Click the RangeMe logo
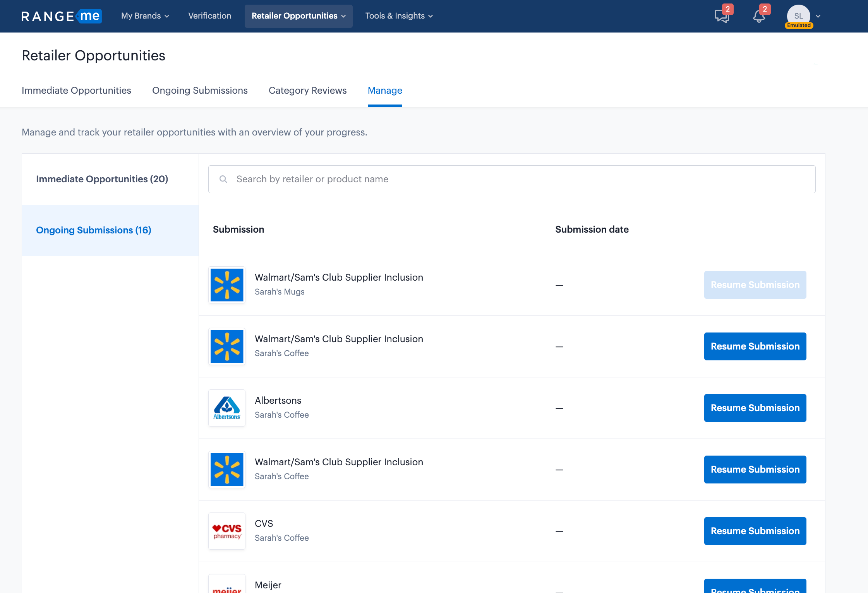The height and width of the screenshot is (593, 868). pos(62,16)
